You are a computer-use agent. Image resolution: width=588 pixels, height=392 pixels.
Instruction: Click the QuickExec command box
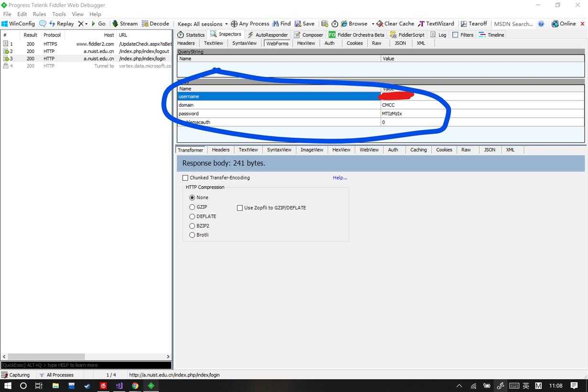coord(86,365)
